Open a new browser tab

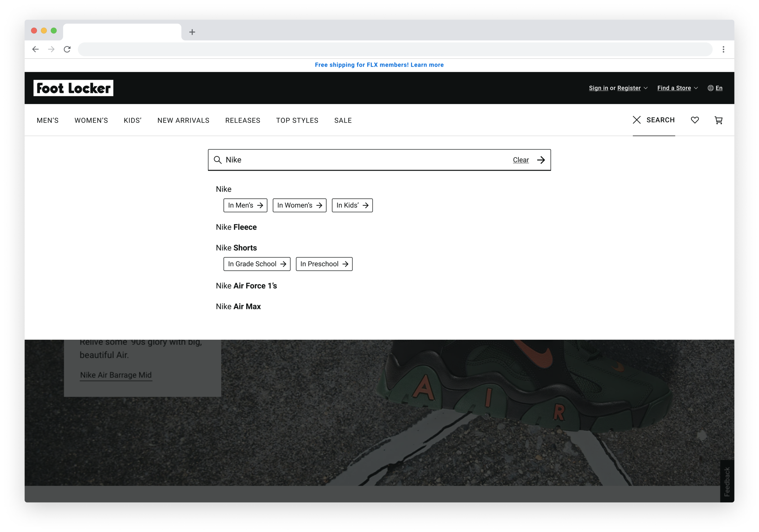[x=192, y=32]
